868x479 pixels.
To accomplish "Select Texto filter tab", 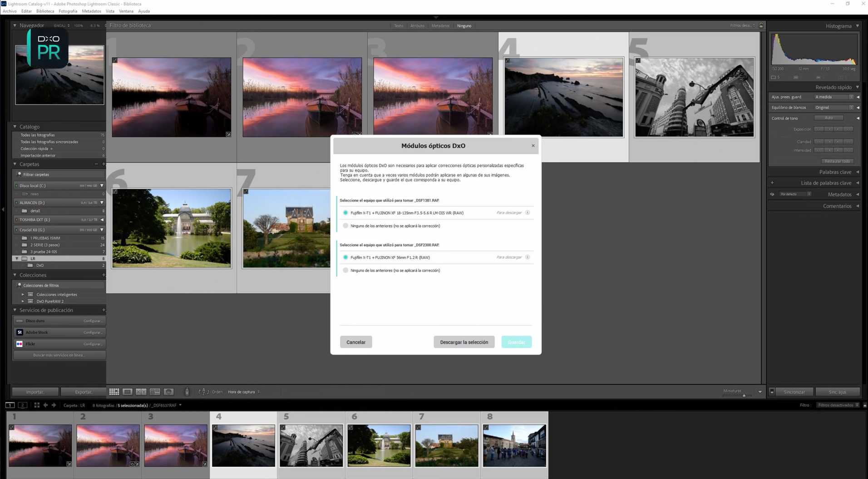I will [398, 26].
